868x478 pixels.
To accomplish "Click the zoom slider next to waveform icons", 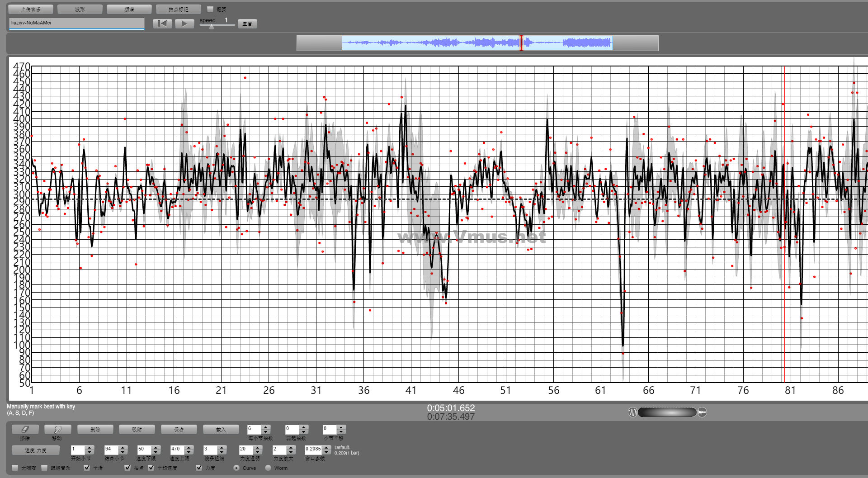I will [667, 412].
